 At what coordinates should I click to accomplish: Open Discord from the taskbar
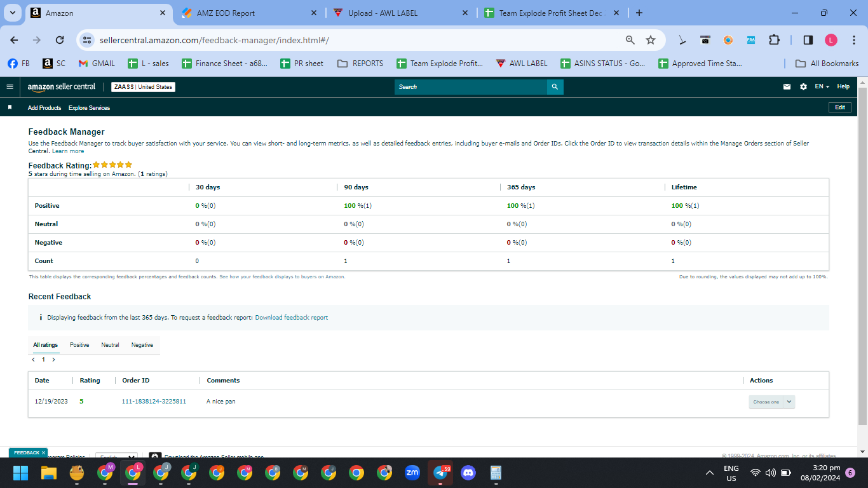coord(468,473)
